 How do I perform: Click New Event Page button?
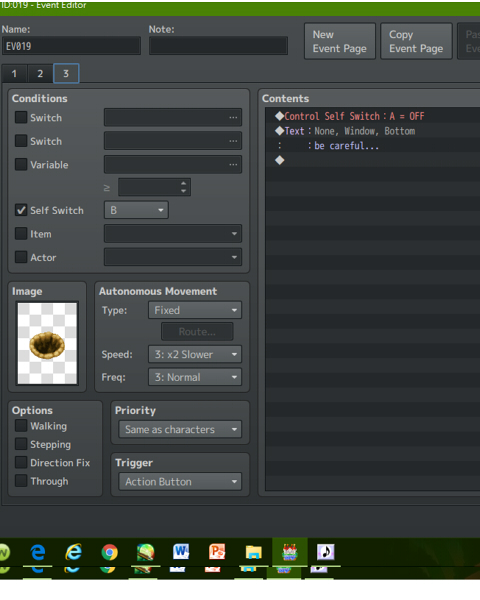tap(340, 41)
